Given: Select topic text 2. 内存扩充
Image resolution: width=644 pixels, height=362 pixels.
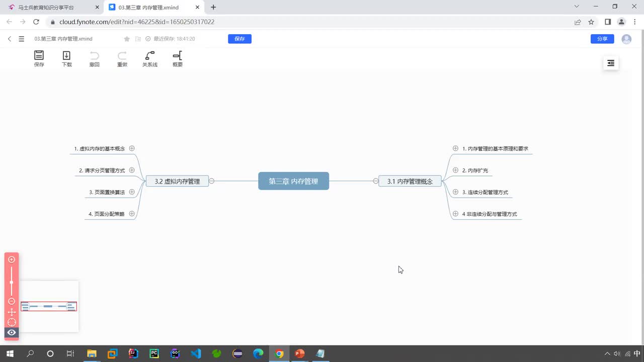Looking at the screenshot, I should pos(475,170).
